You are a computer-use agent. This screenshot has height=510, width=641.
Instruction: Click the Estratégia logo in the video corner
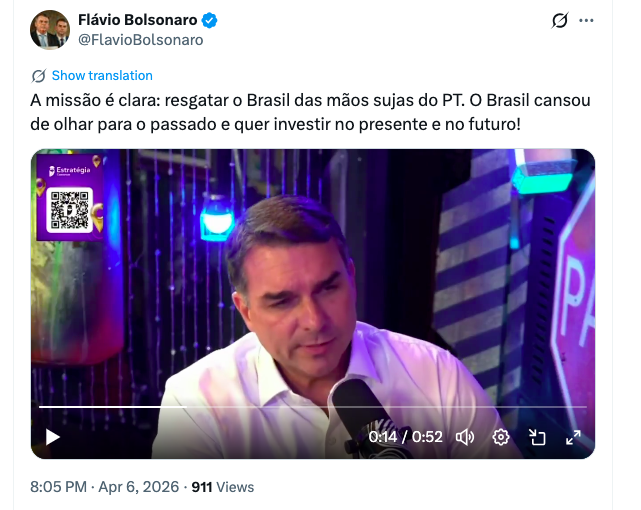point(69,170)
